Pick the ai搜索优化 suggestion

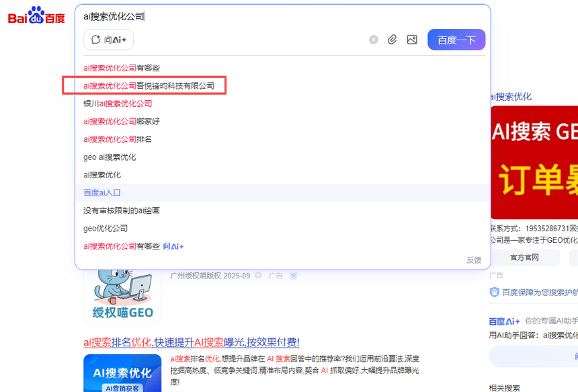[102, 175]
